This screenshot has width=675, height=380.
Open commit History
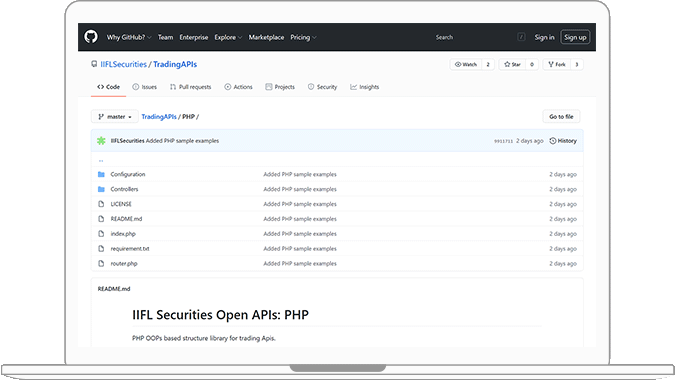point(563,141)
